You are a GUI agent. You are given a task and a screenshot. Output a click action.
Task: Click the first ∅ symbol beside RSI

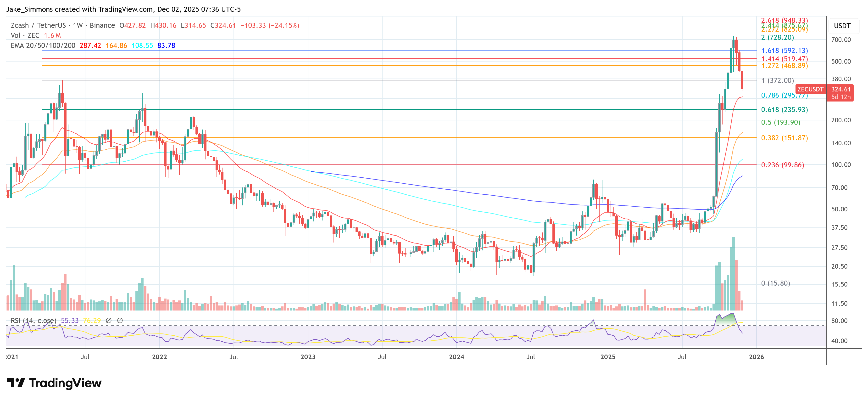point(109,320)
